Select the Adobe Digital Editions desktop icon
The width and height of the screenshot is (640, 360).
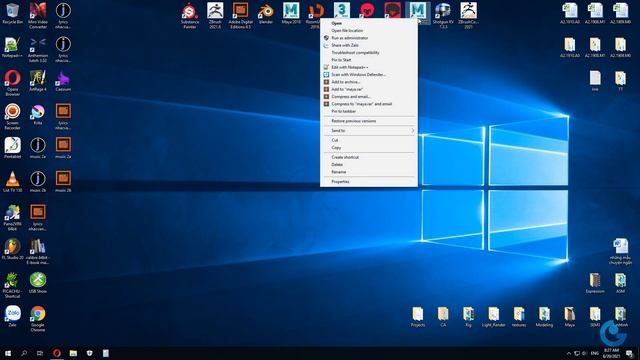point(240,16)
